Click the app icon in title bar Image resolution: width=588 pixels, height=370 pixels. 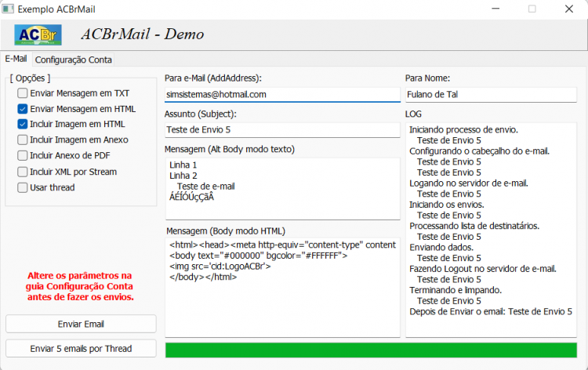tap(8, 9)
